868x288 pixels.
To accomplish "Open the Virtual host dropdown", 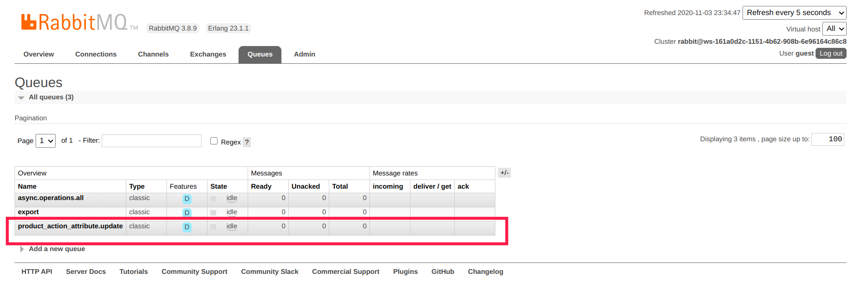I will pos(834,29).
